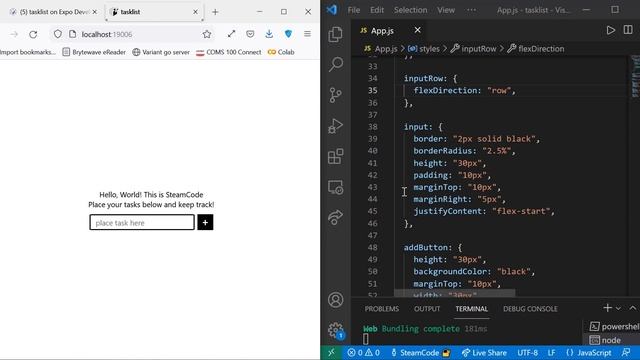The width and height of the screenshot is (640, 360).
Task: Change LF end-of-line sequence
Action: click(551, 353)
